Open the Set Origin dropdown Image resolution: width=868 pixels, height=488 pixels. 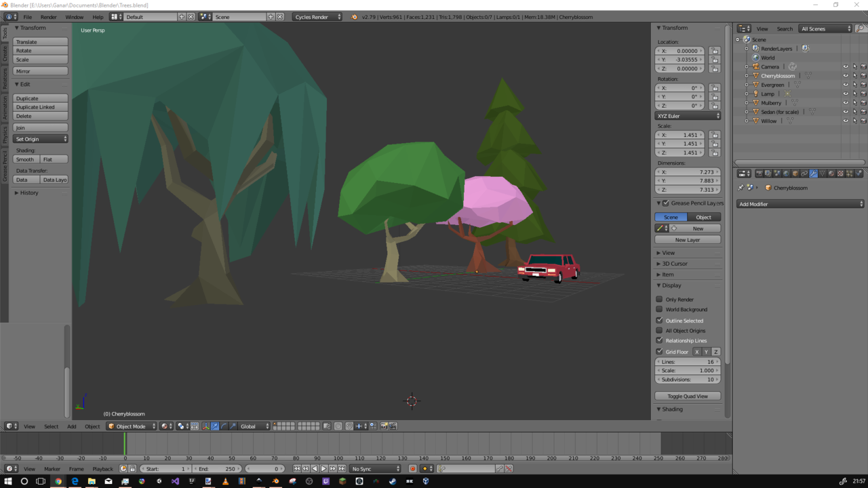tap(41, 139)
